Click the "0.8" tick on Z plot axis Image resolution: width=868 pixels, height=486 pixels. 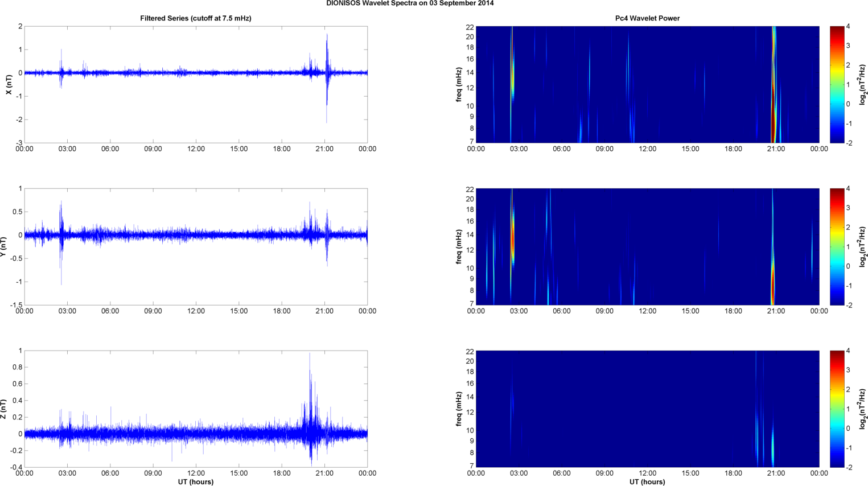point(17,367)
